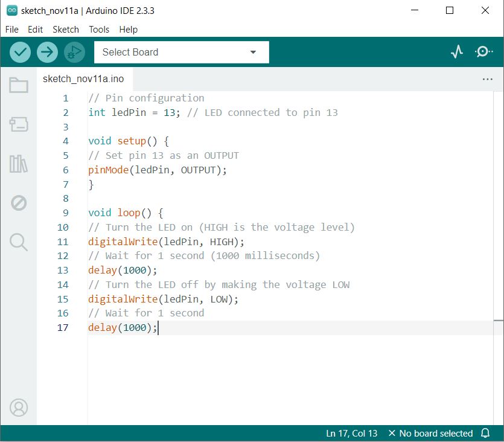This screenshot has height=442, width=504.
Task: Click the 'pinMode(ledPin, OUTPUT);' line
Action: point(158,170)
